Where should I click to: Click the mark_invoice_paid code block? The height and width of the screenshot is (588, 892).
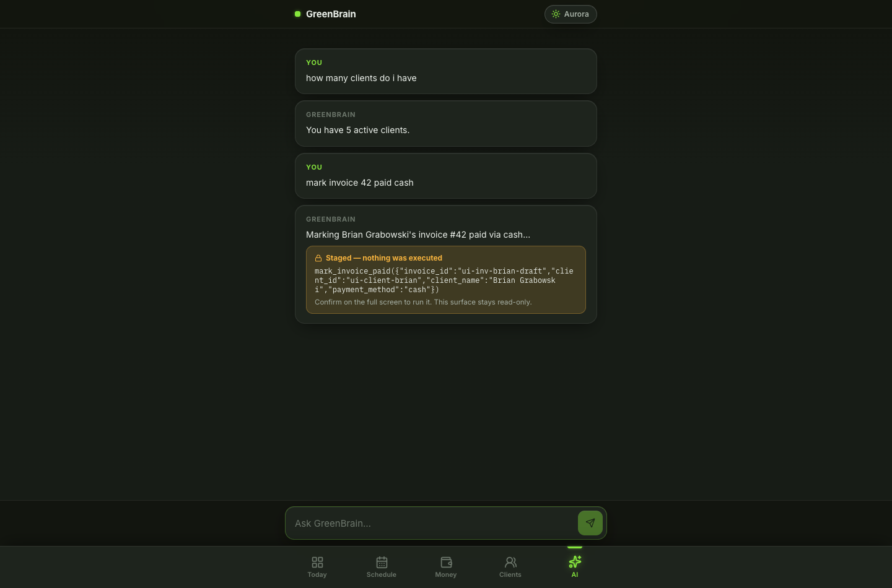444,280
